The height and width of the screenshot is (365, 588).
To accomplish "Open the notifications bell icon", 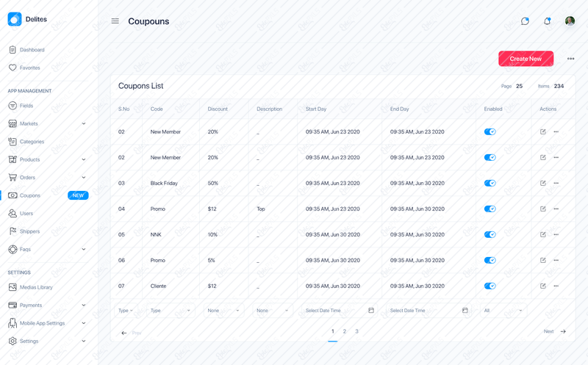I will click(547, 21).
